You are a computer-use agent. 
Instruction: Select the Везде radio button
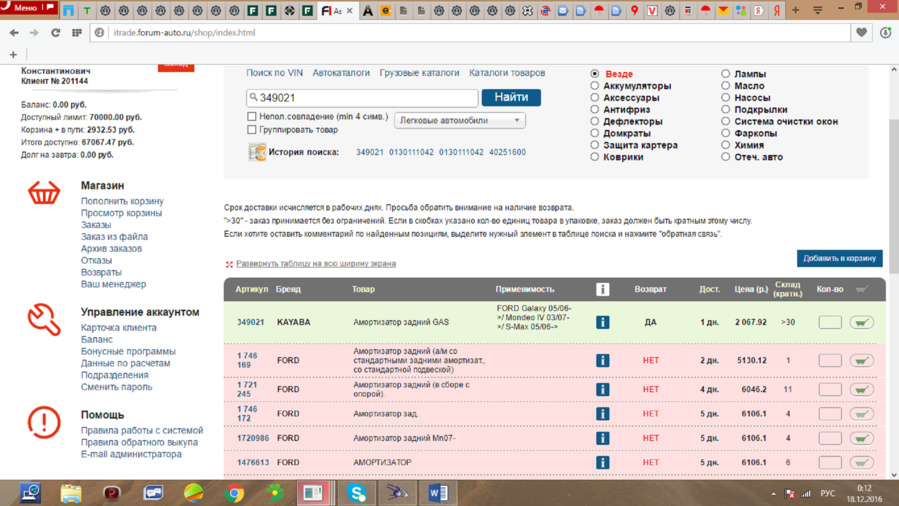pyautogui.click(x=595, y=73)
